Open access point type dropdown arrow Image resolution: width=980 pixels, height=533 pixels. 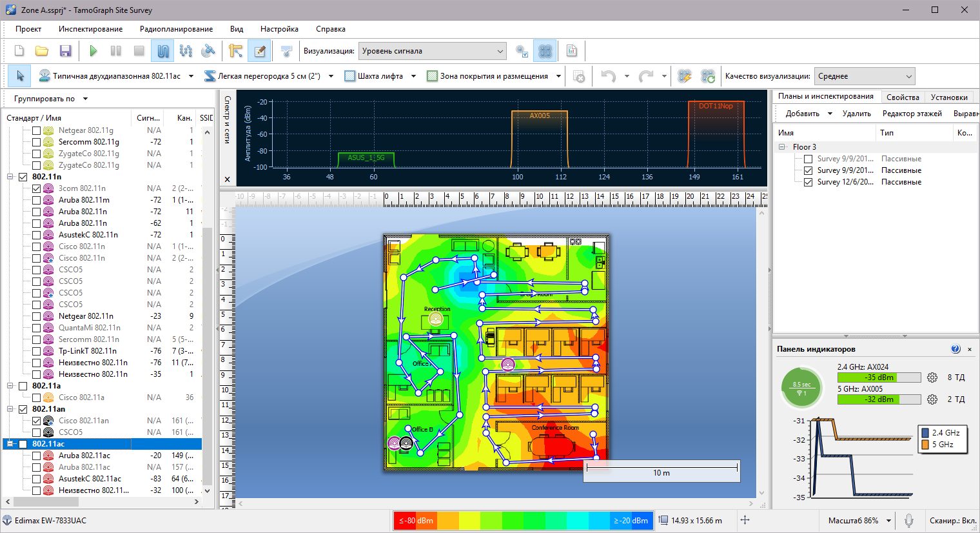tap(191, 76)
